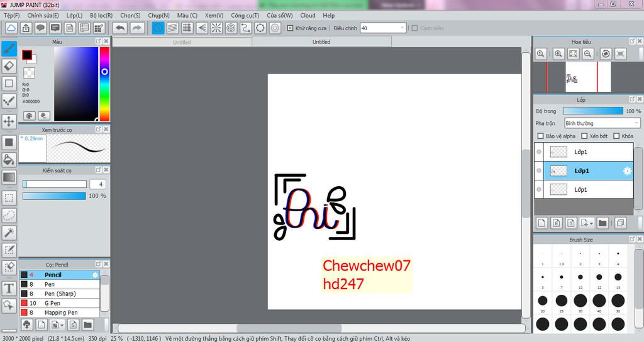Pick the Lasso selection tool
Image resolution: width=644 pixels, height=342 pixels.
click(9, 215)
